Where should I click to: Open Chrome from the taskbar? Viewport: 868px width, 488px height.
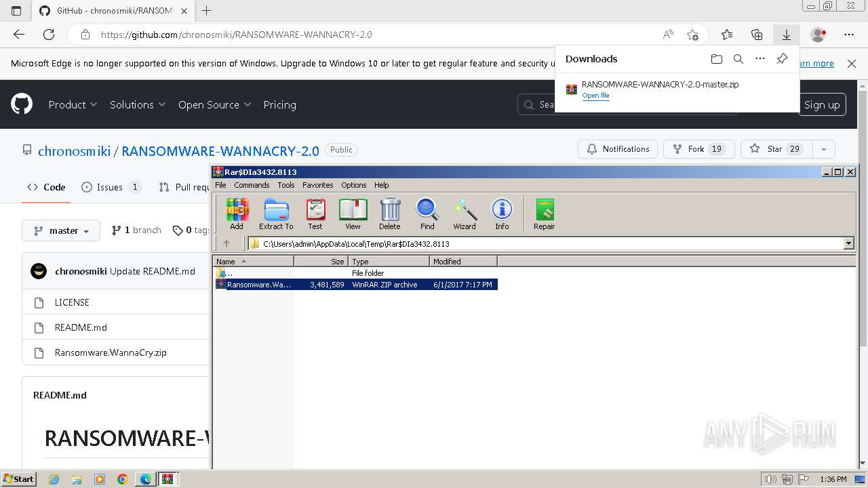(123, 479)
